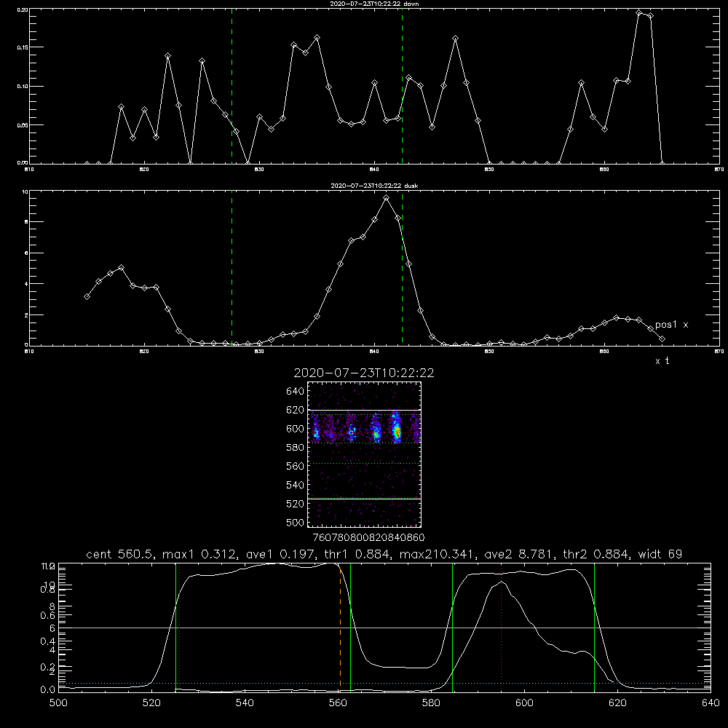Click the 'ave2 8.781' value in statistics header

pyautogui.click(x=518, y=554)
